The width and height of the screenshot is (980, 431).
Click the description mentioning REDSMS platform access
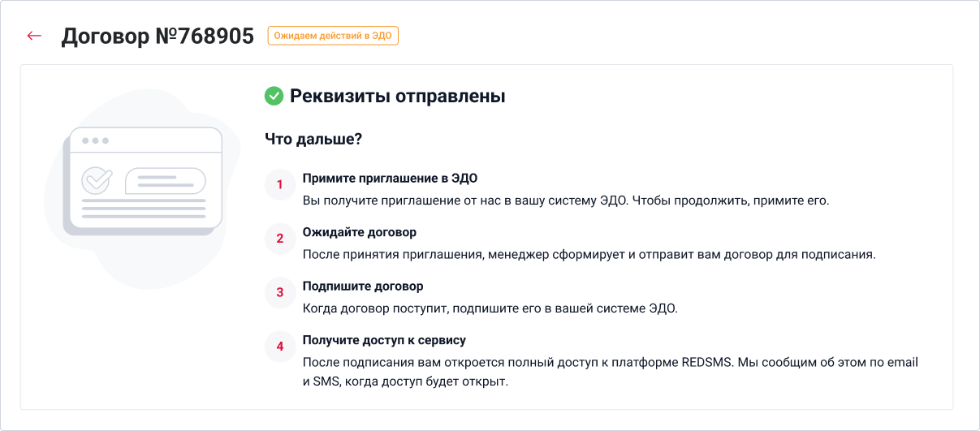click(611, 372)
